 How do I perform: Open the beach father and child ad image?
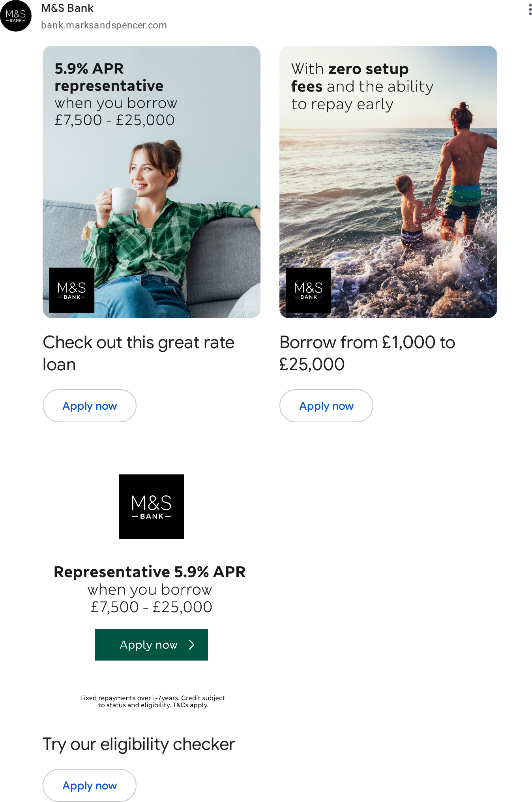[388, 182]
